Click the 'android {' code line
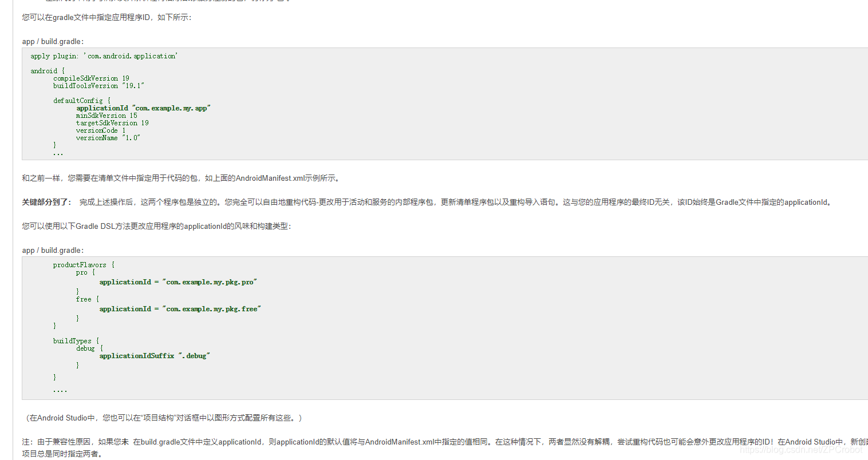 pyautogui.click(x=48, y=71)
